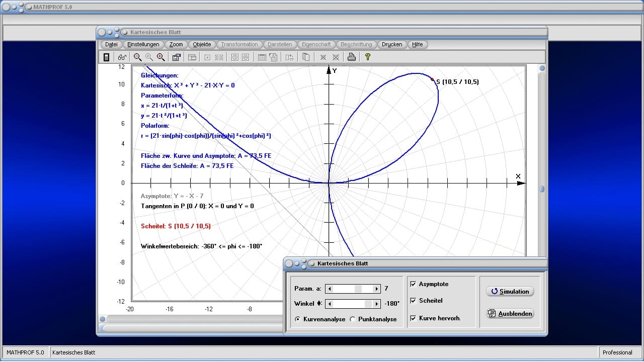Click the Simulation button
The height and width of the screenshot is (362, 644).
click(510, 291)
